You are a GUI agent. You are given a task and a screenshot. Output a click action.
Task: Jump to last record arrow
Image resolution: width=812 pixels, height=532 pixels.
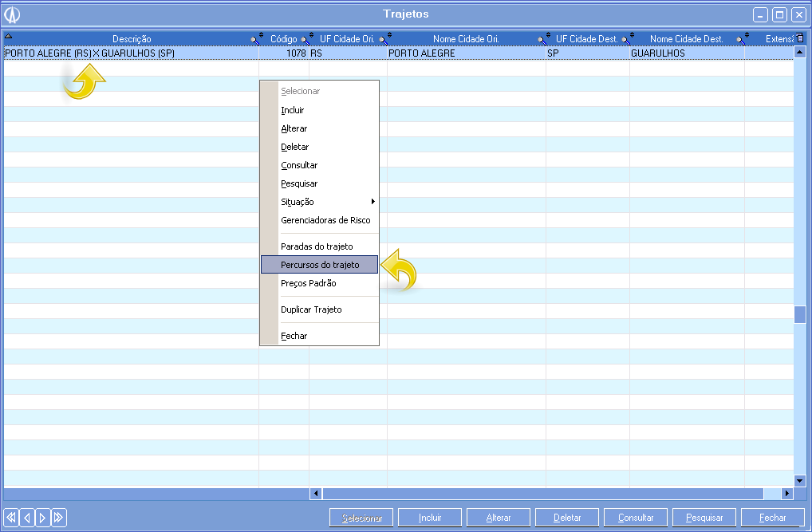point(58,518)
